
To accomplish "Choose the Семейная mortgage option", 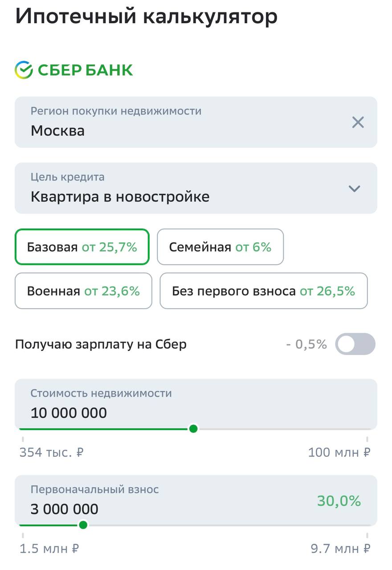I will [220, 247].
